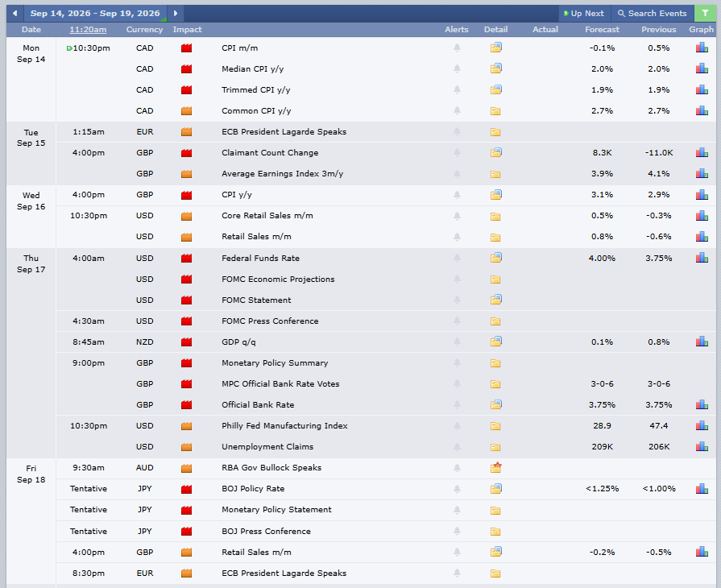The height and width of the screenshot is (588, 721).
Task: Click the -11.0K previous value
Action: pos(658,152)
